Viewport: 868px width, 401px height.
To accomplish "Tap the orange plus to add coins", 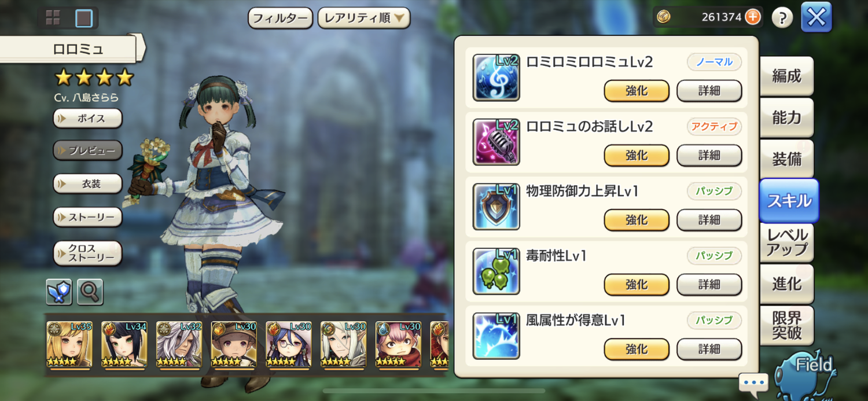I will click(752, 17).
